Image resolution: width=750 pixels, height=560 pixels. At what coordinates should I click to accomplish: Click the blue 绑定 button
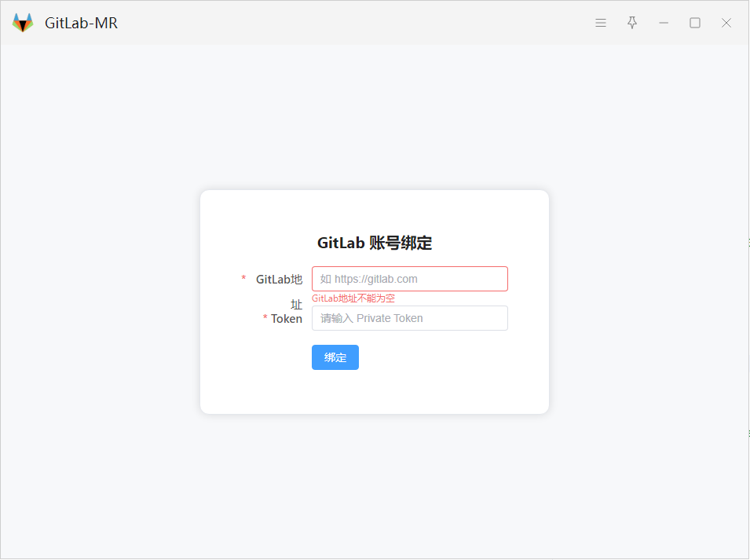335,357
